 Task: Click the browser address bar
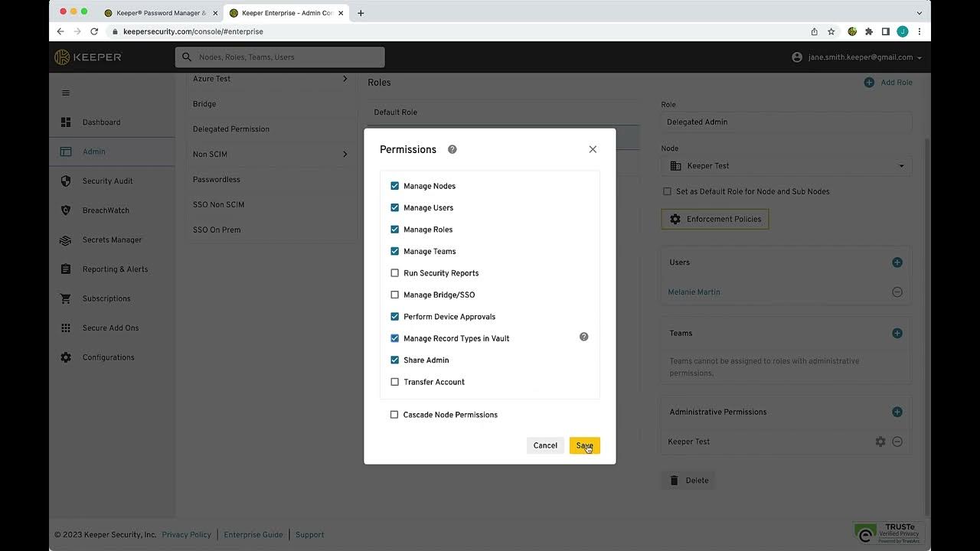point(456,31)
